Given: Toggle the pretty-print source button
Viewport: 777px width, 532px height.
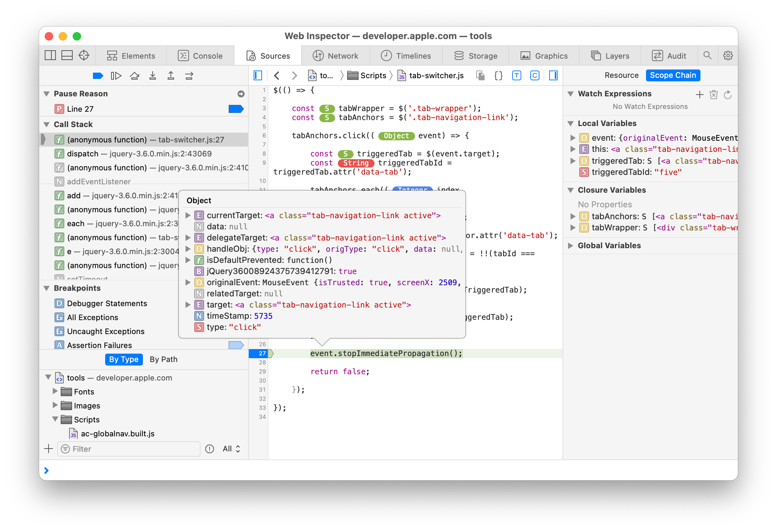Looking at the screenshot, I should coord(500,75).
